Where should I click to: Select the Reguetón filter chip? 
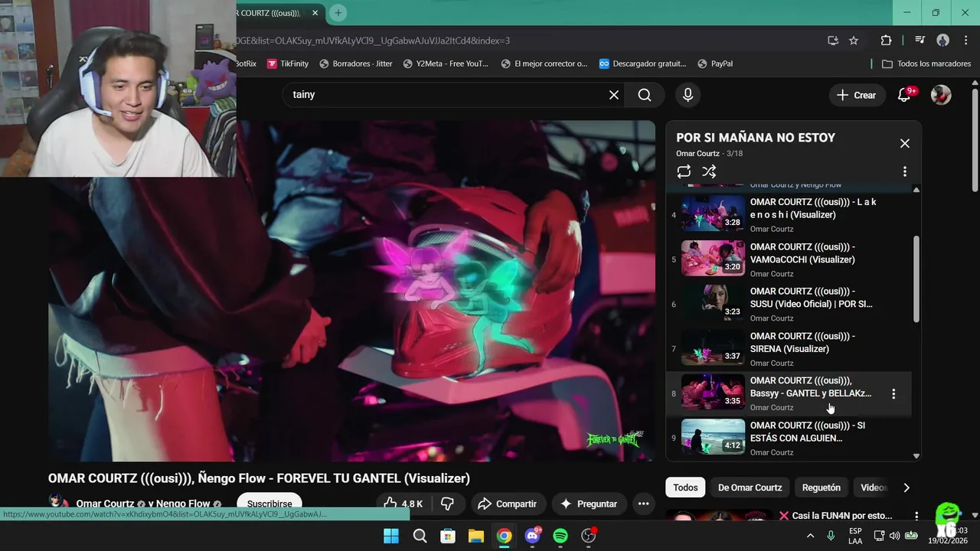click(x=821, y=487)
